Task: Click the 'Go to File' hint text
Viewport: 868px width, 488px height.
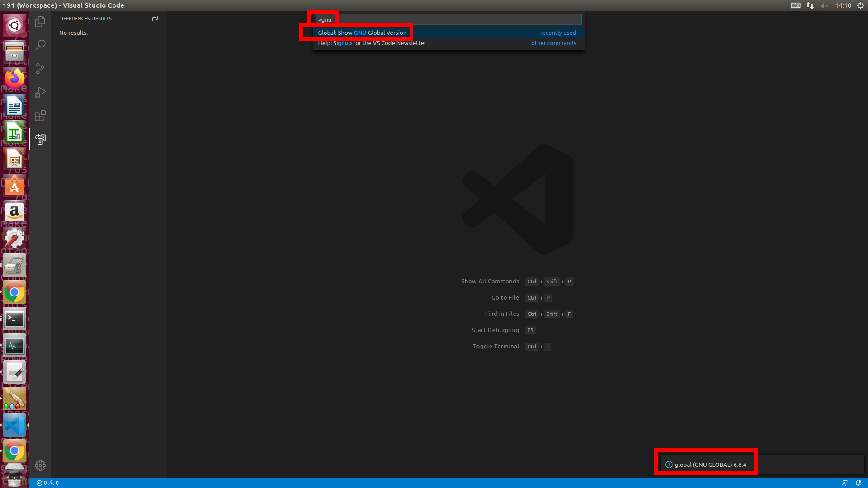Action: (505, 298)
